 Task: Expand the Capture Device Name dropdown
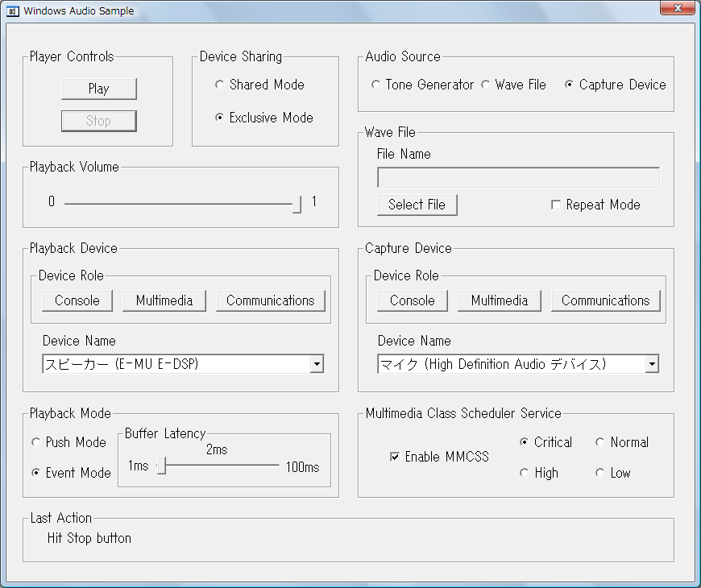(652, 365)
